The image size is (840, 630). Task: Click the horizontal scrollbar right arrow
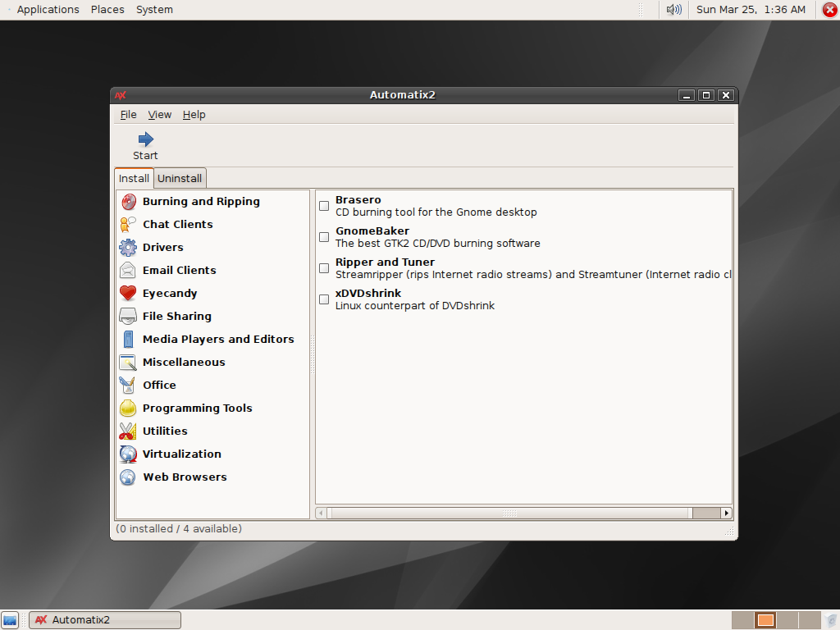click(726, 513)
